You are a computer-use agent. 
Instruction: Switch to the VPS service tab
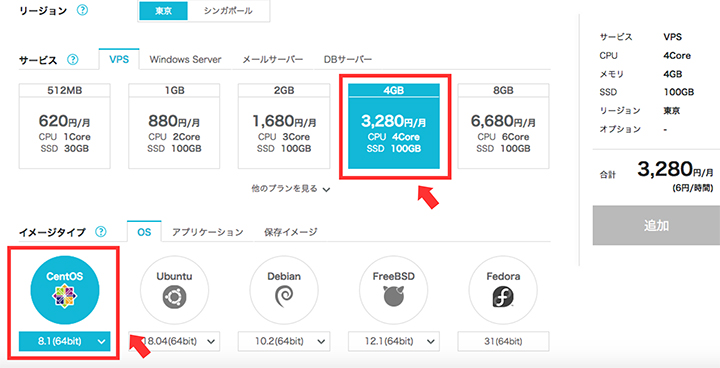coord(119,59)
